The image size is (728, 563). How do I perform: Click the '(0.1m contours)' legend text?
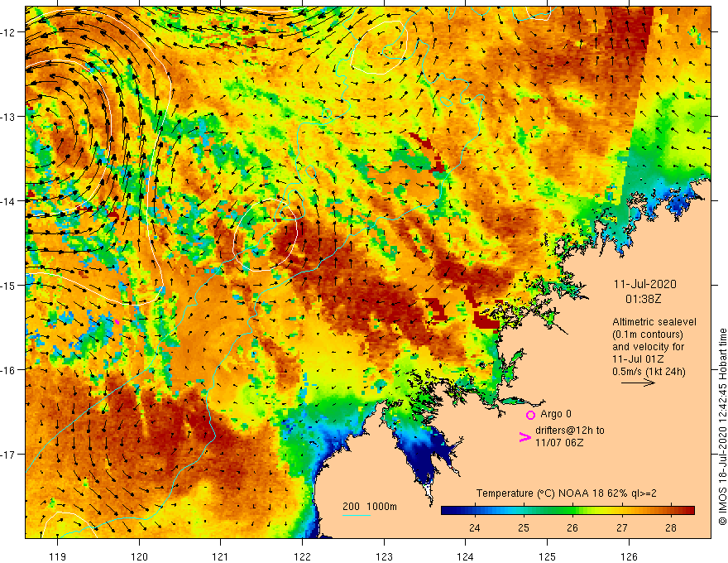point(648,334)
